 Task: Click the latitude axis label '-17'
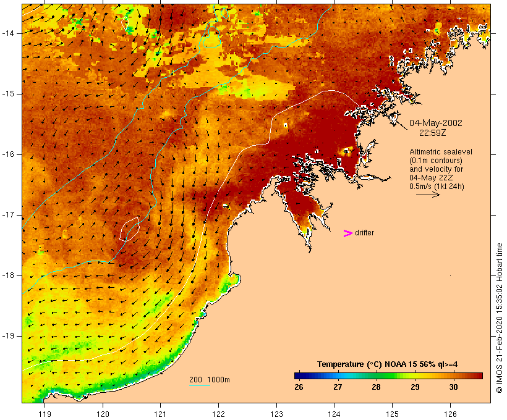8,215
